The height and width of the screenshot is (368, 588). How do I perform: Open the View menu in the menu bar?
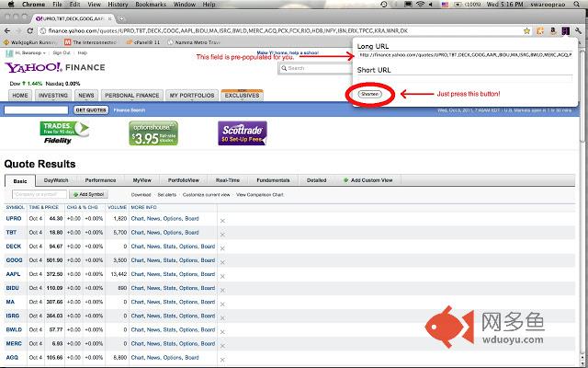coord(94,5)
